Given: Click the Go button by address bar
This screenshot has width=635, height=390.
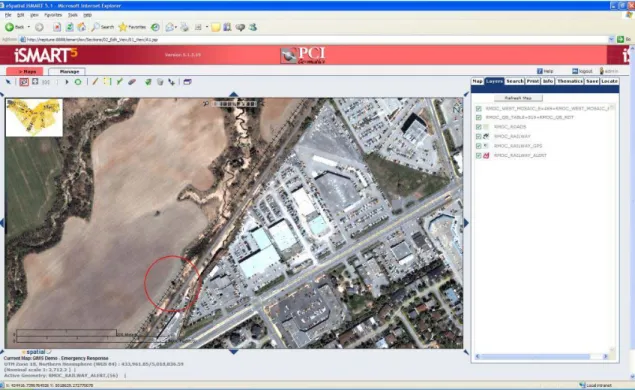Looking at the screenshot, I should (x=624, y=39).
